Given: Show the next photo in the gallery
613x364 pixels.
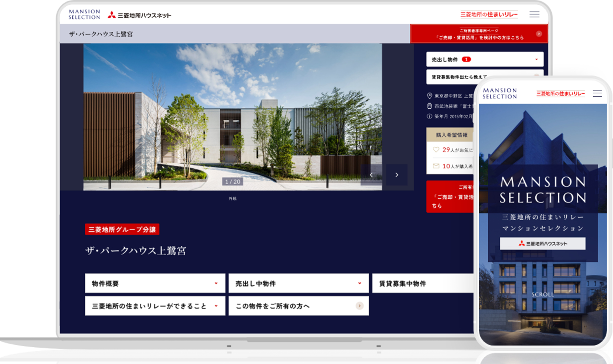Looking at the screenshot, I should [x=397, y=175].
